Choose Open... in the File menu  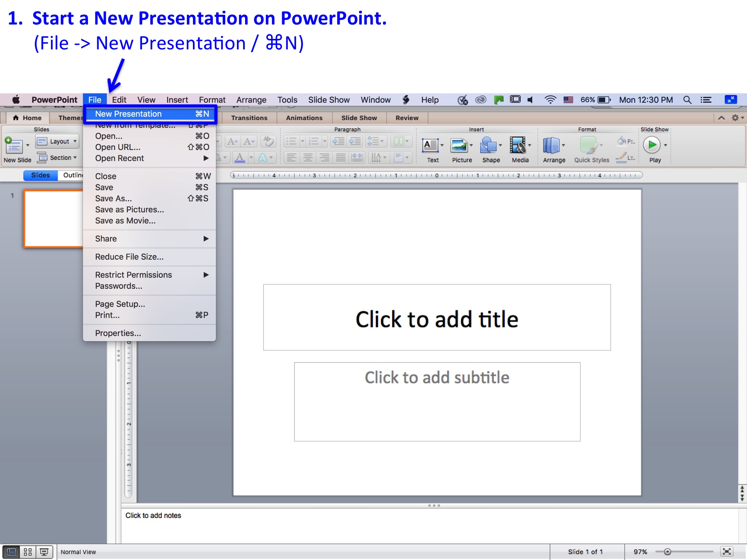(149, 136)
